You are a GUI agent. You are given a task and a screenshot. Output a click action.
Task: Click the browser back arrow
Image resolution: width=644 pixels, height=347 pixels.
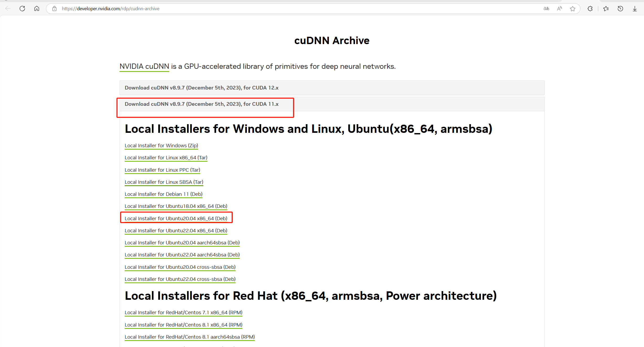[8, 8]
